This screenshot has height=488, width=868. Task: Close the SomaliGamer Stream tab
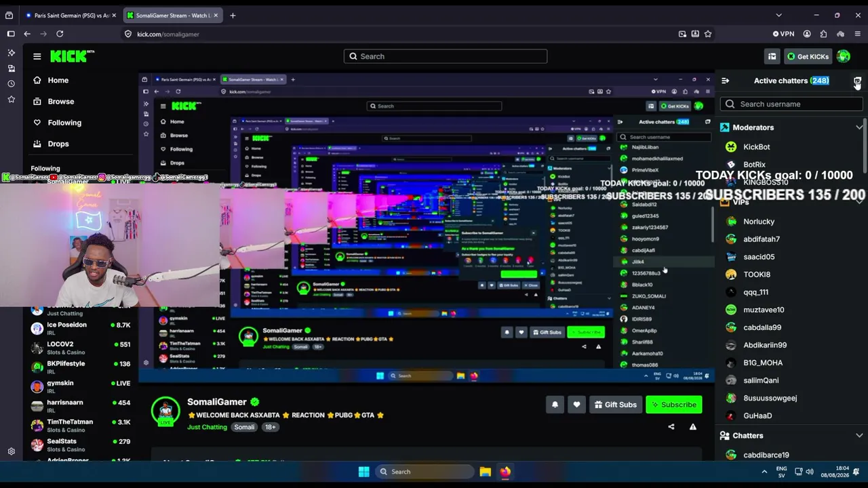tap(214, 15)
